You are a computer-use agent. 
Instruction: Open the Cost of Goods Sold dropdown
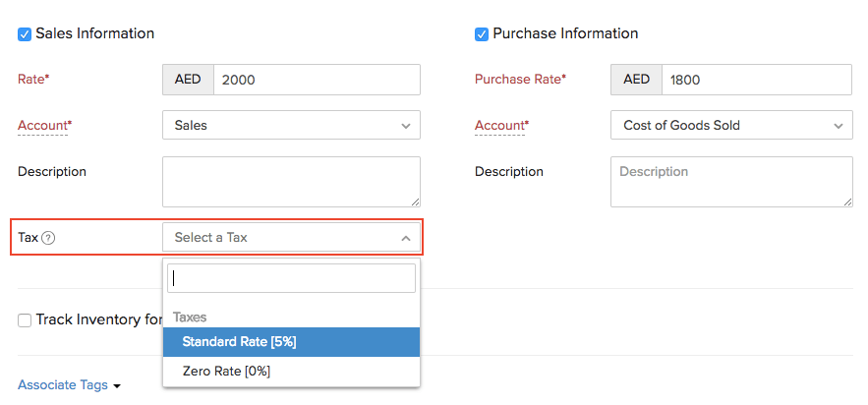tap(731, 125)
